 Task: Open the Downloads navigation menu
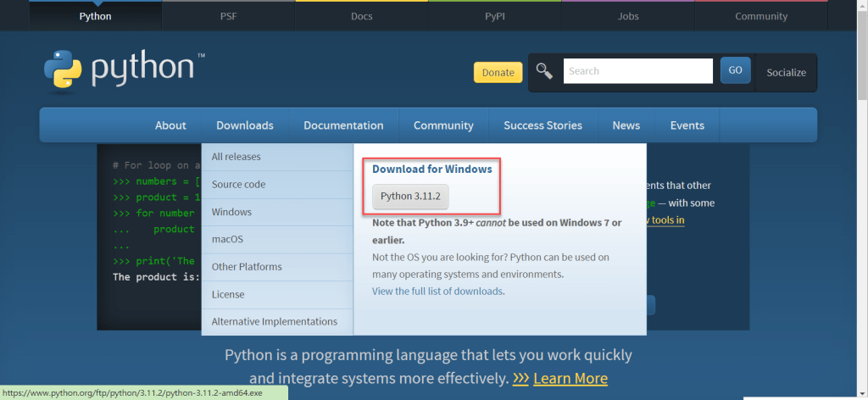(x=244, y=125)
